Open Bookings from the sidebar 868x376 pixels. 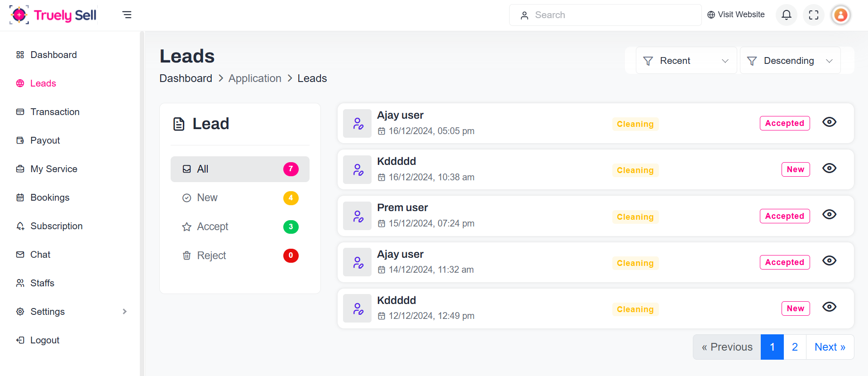click(50, 198)
